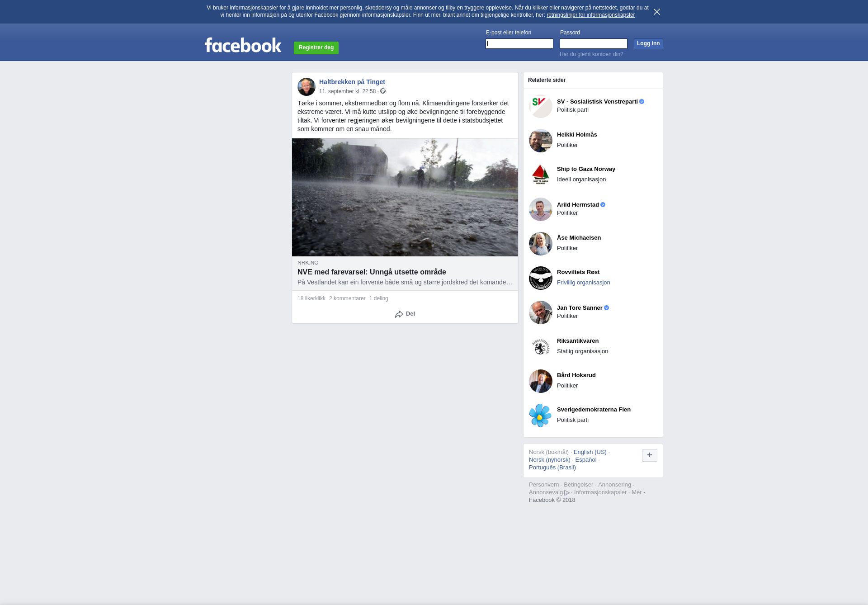This screenshot has height=605, width=868.
Task: View 2 kommentarer on post
Action: tap(347, 298)
